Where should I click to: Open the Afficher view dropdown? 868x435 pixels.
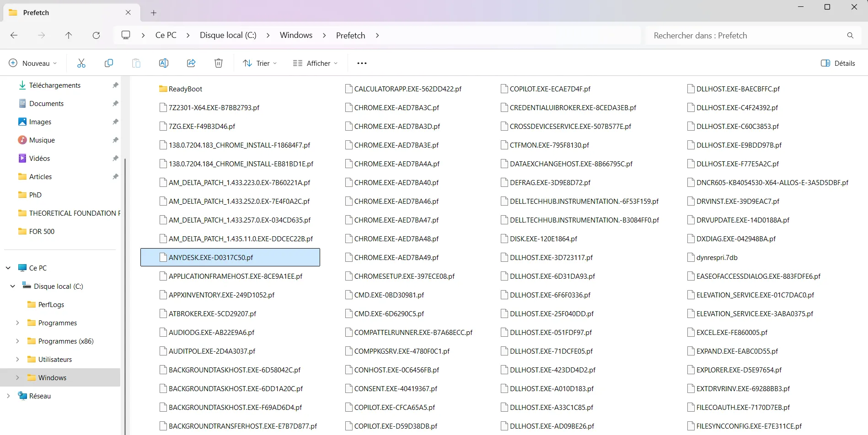pos(315,63)
